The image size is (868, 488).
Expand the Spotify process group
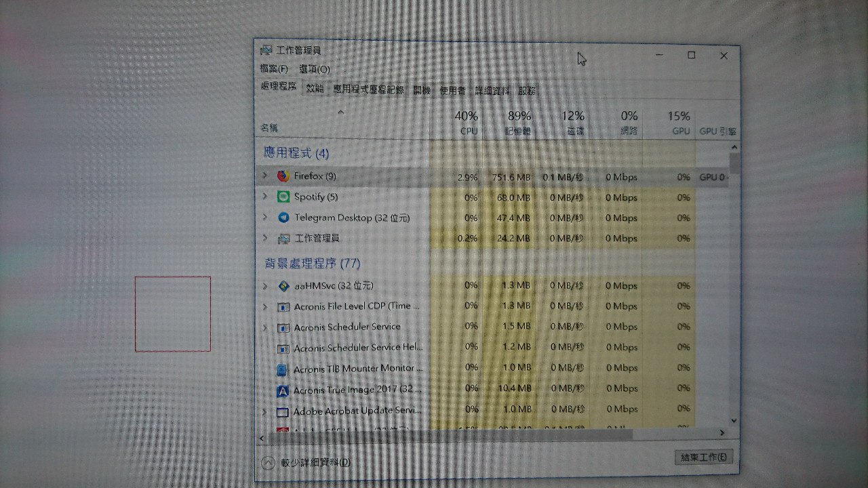pos(264,197)
